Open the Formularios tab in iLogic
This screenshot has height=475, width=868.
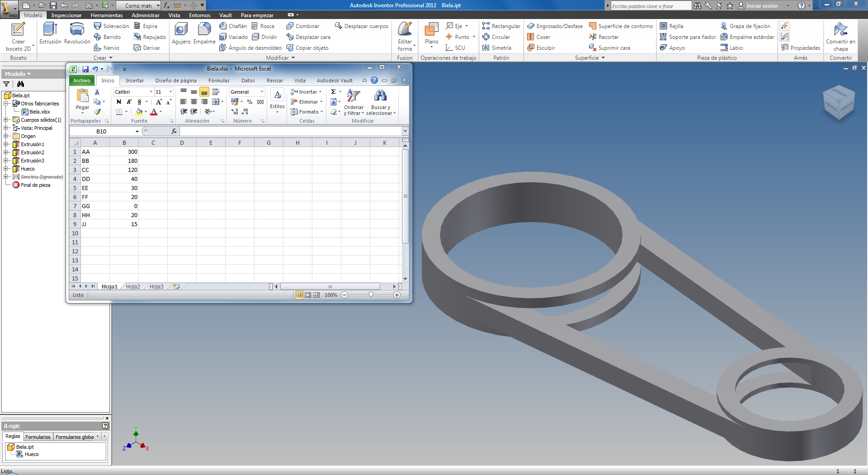tap(38, 437)
